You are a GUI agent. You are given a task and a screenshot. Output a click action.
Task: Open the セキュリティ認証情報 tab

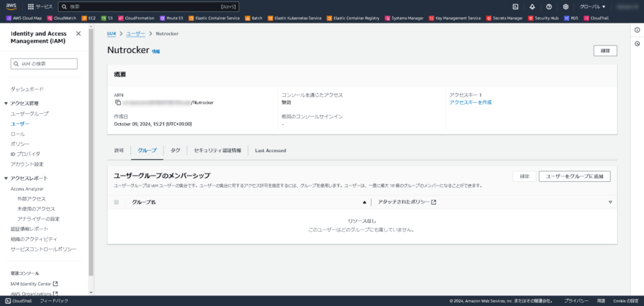click(x=218, y=151)
